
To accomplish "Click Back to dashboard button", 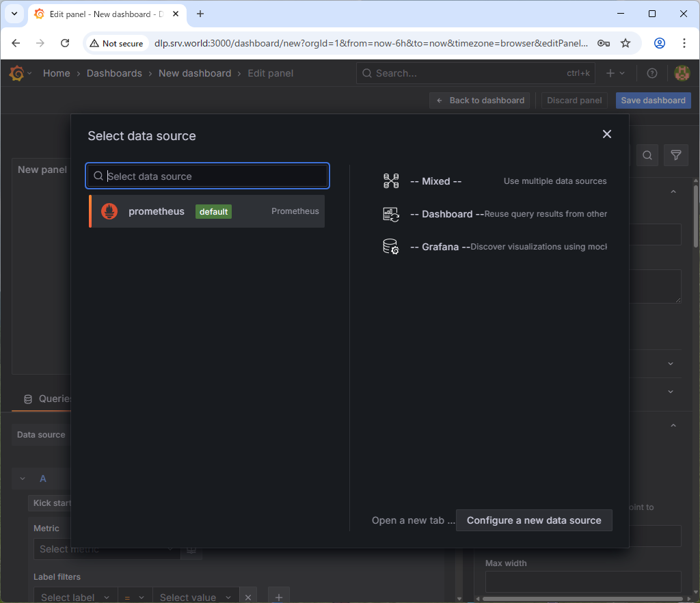I will 480,100.
